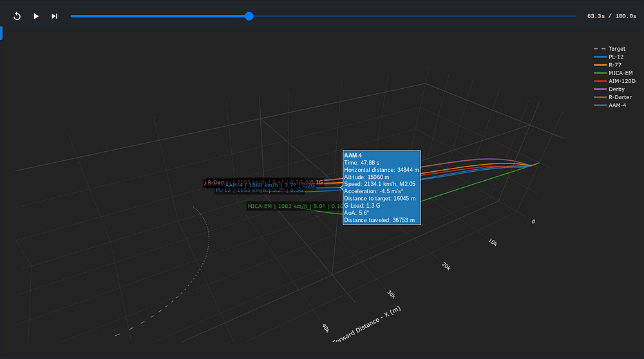The image size is (644, 359).
Task: Click the 20k axis tick label
Action: [446, 266]
